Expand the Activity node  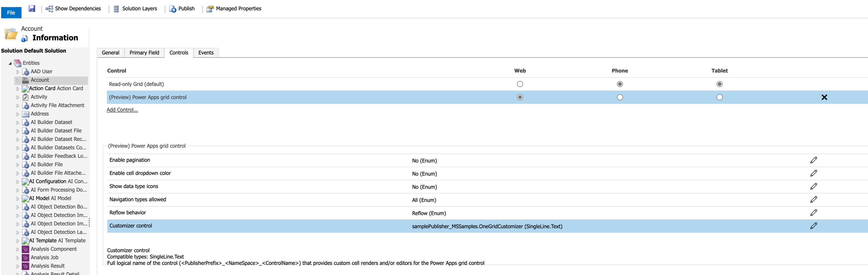coord(18,97)
